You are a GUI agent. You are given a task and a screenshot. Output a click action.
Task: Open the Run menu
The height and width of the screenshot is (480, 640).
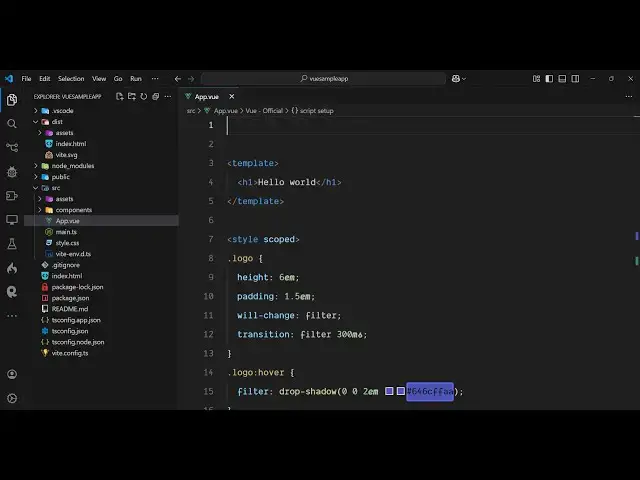pos(136,79)
